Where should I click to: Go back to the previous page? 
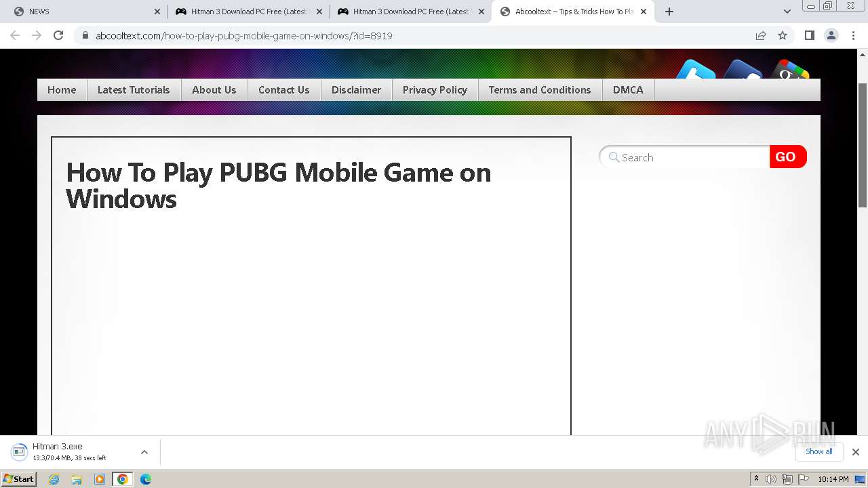tap(15, 35)
